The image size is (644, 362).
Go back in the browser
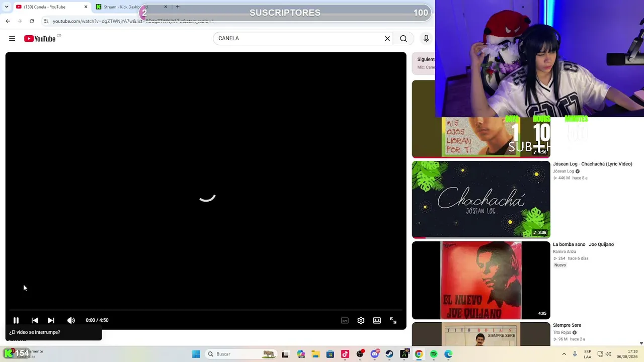(8, 21)
